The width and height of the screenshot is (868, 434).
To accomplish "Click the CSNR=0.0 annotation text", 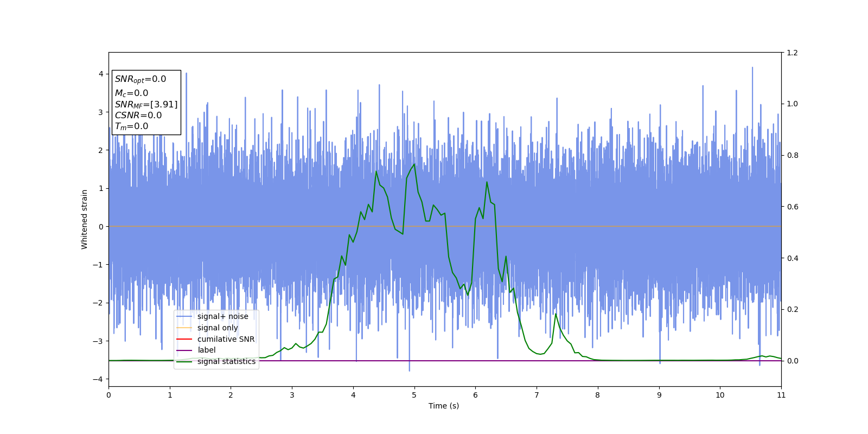I will (138, 116).
